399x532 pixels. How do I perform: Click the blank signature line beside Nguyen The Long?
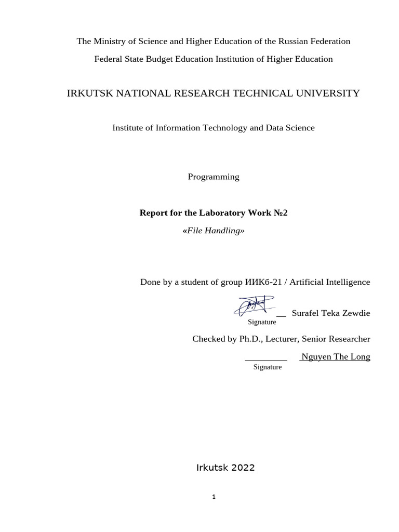266,360
